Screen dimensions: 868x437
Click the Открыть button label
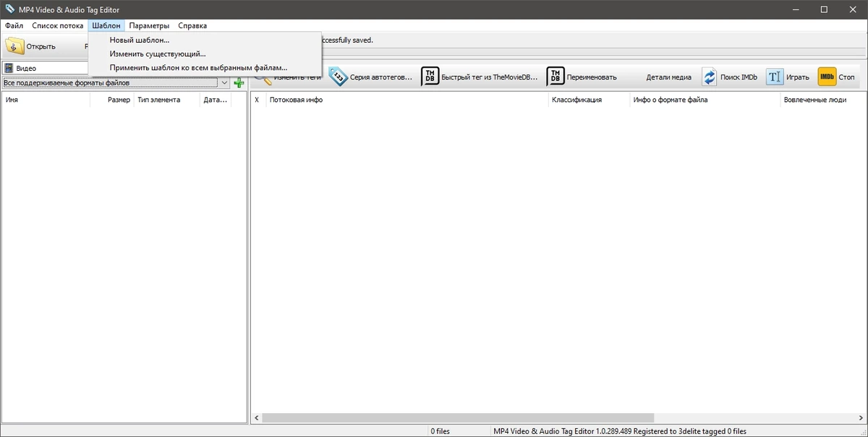click(41, 47)
